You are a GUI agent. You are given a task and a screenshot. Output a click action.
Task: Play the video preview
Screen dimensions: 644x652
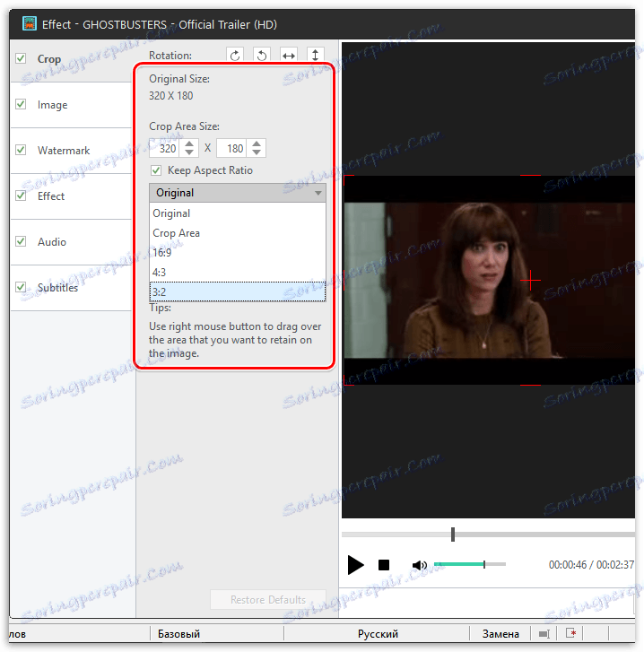pos(355,565)
